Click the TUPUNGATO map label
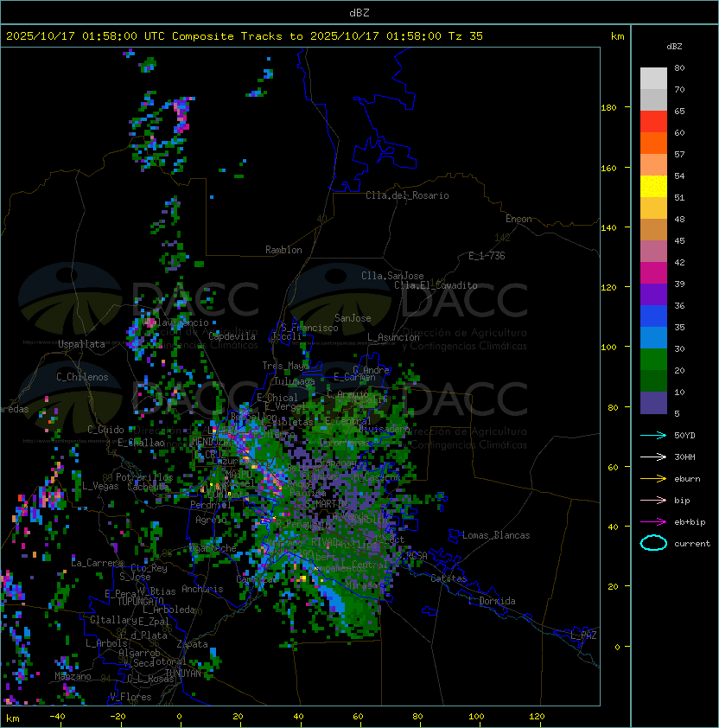Viewport: 719px width, 728px height. 140,601
